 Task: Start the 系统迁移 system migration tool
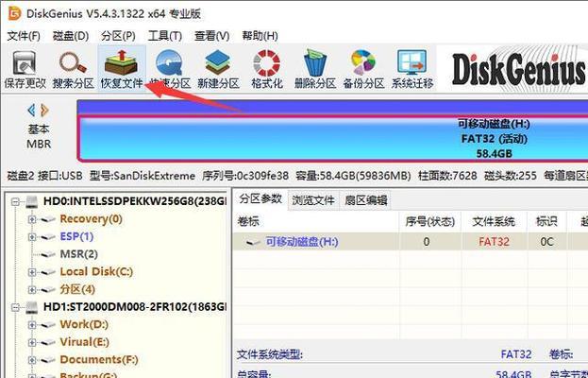click(412, 70)
